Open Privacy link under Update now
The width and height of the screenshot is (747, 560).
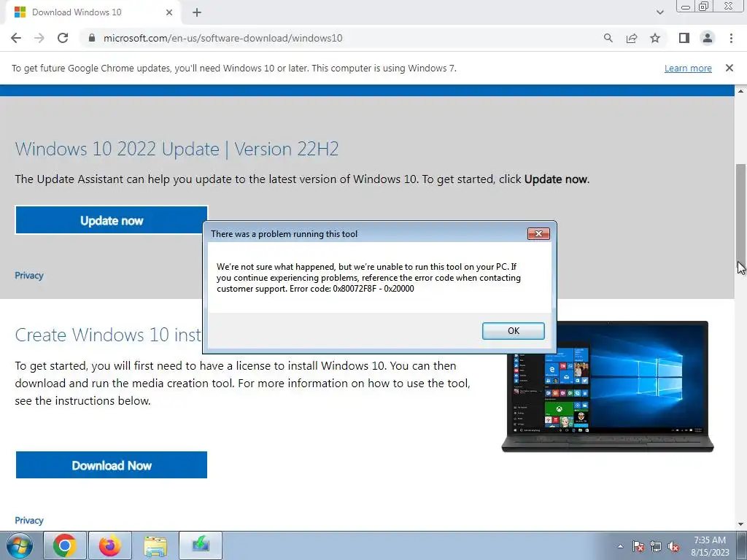click(x=29, y=275)
